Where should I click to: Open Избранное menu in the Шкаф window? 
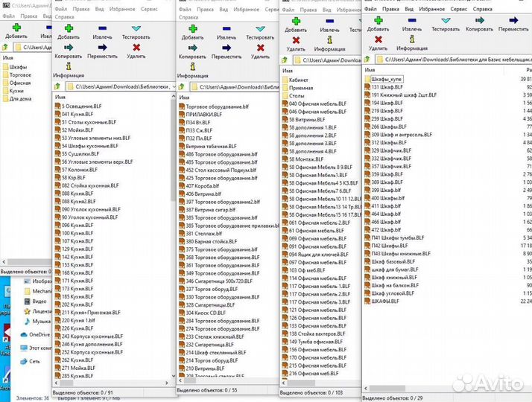pyautogui.click(x=432, y=7)
